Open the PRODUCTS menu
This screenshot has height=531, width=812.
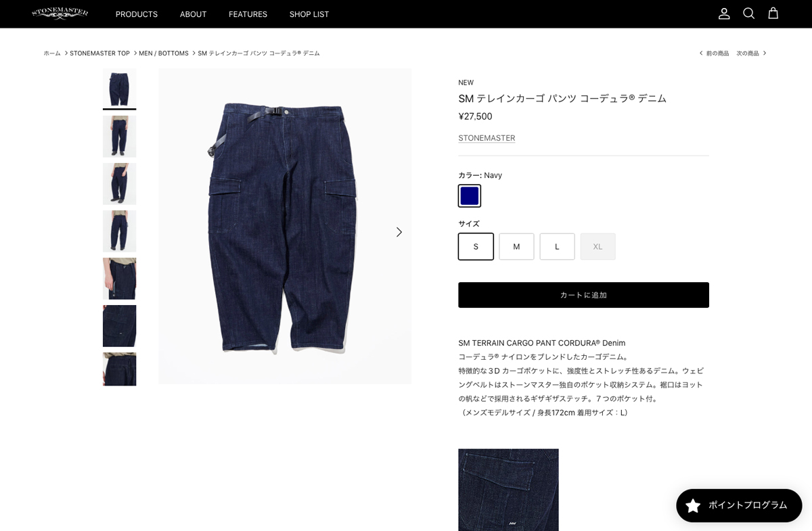137,14
